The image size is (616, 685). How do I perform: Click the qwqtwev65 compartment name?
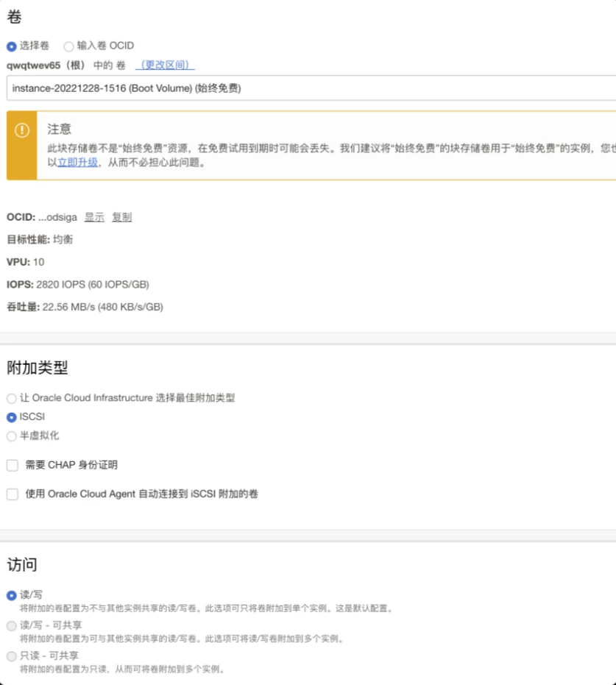click(x=32, y=65)
